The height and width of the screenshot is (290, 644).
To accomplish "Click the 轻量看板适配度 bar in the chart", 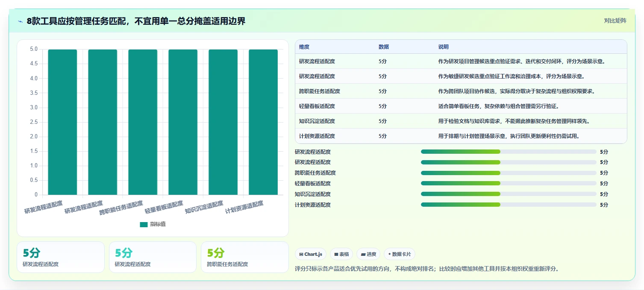I will coord(183,122).
